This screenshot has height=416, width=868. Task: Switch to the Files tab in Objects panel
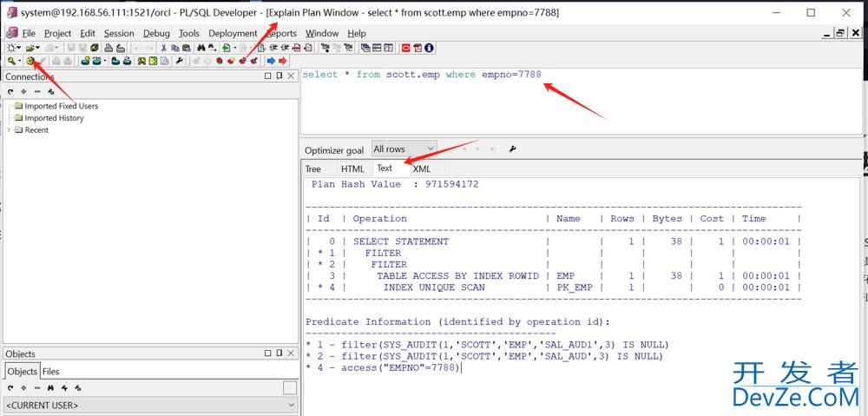[51, 372]
